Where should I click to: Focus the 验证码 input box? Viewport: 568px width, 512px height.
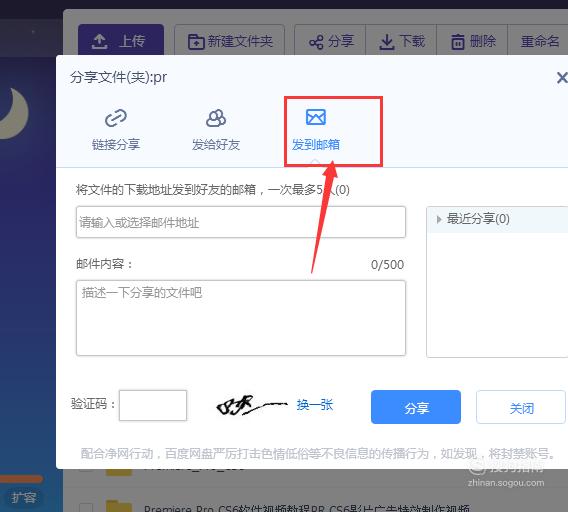[153, 405]
